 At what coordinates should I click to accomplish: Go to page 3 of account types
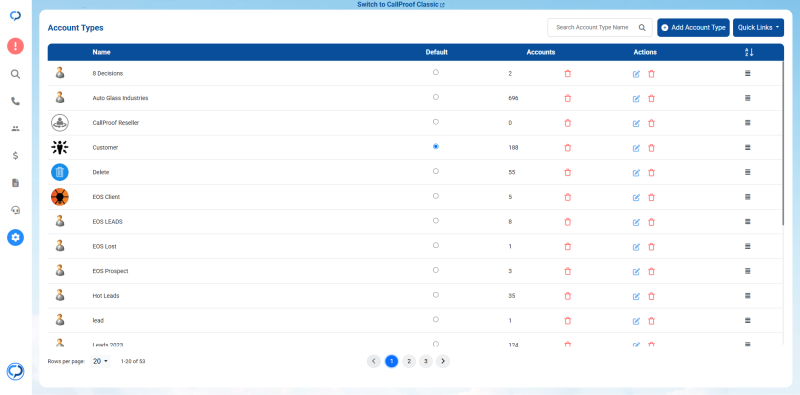426,361
